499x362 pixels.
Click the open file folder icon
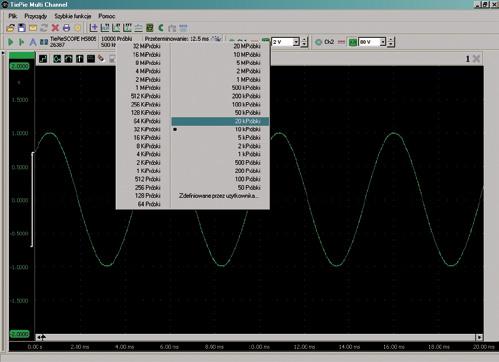[11, 28]
